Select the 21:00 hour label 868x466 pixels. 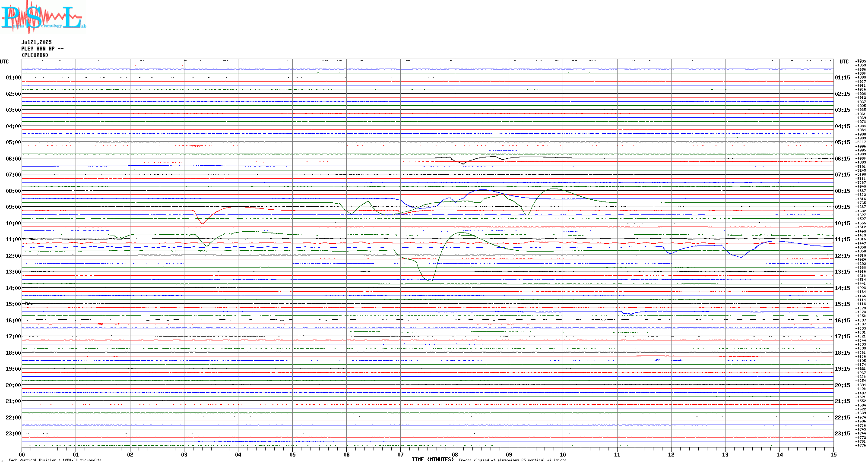tap(13, 401)
